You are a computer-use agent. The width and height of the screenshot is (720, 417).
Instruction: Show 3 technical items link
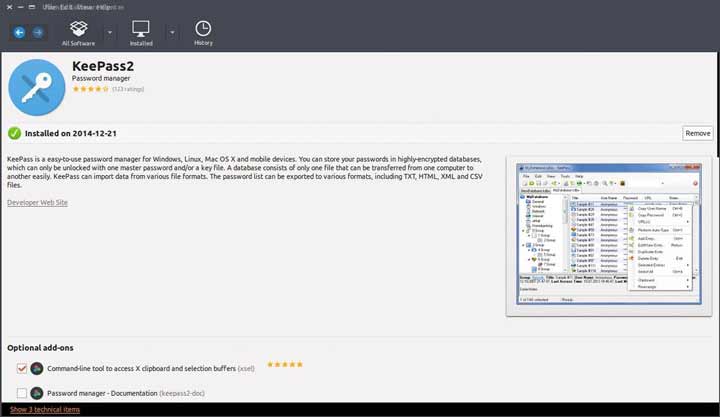click(45, 409)
